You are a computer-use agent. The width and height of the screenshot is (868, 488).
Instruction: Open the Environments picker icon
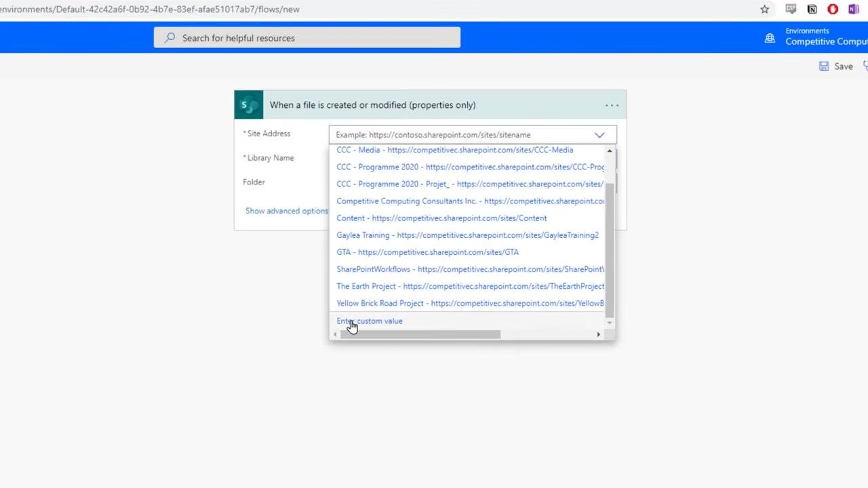770,38
